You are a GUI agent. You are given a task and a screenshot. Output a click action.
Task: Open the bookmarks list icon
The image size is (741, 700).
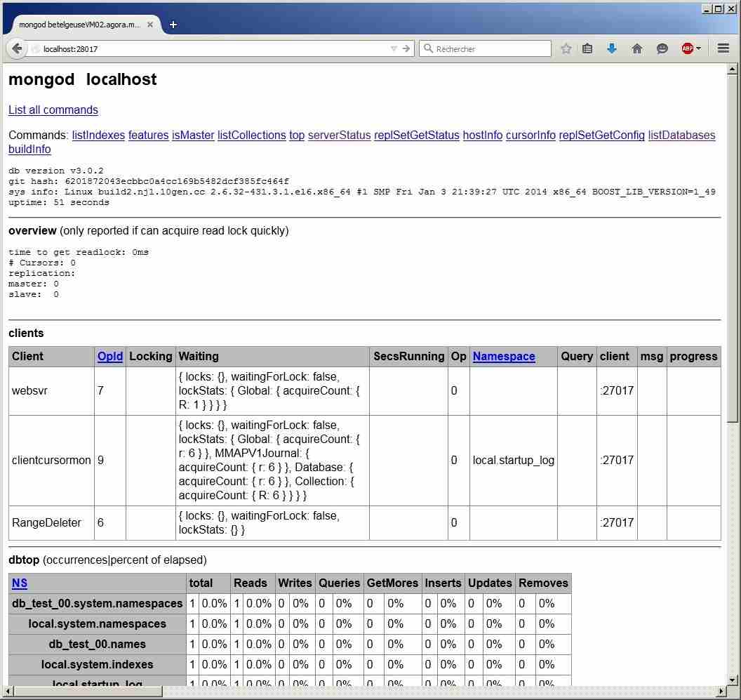click(588, 48)
